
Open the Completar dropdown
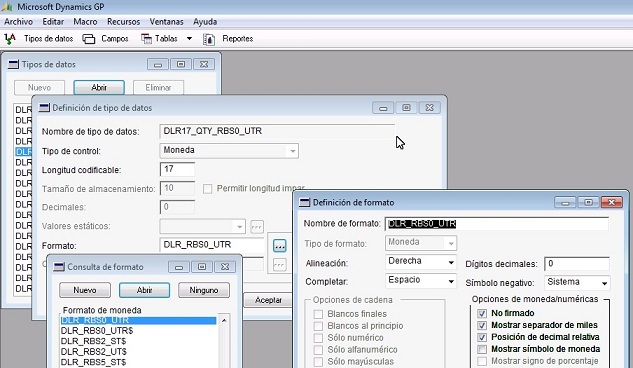tap(451, 281)
